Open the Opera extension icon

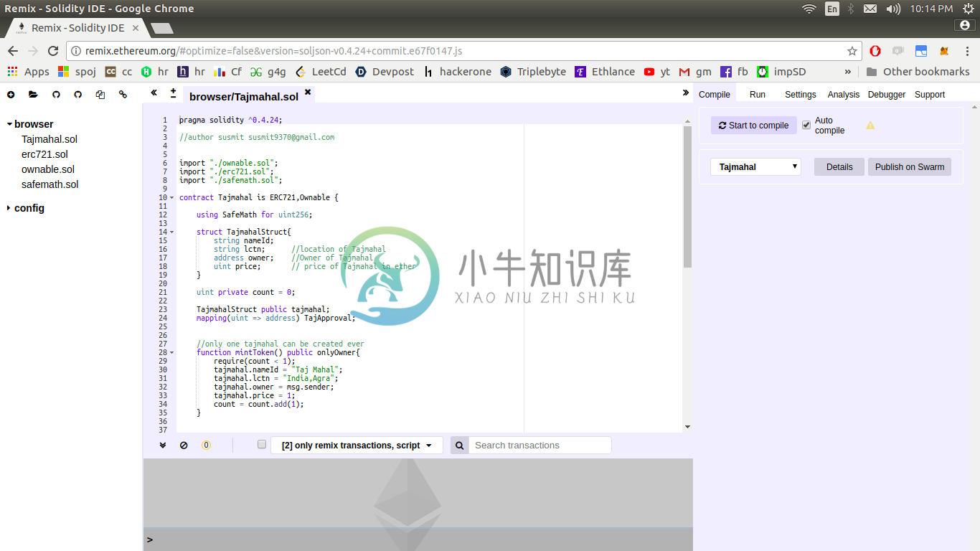[x=875, y=51]
